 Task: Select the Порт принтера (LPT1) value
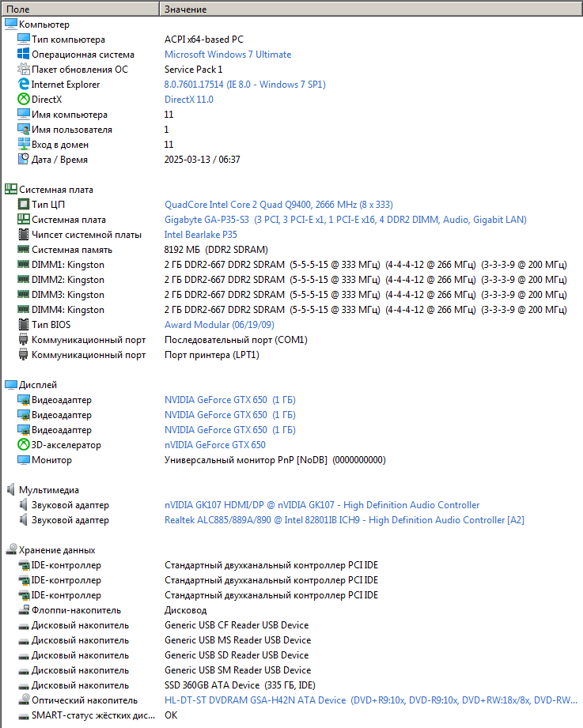tap(212, 355)
